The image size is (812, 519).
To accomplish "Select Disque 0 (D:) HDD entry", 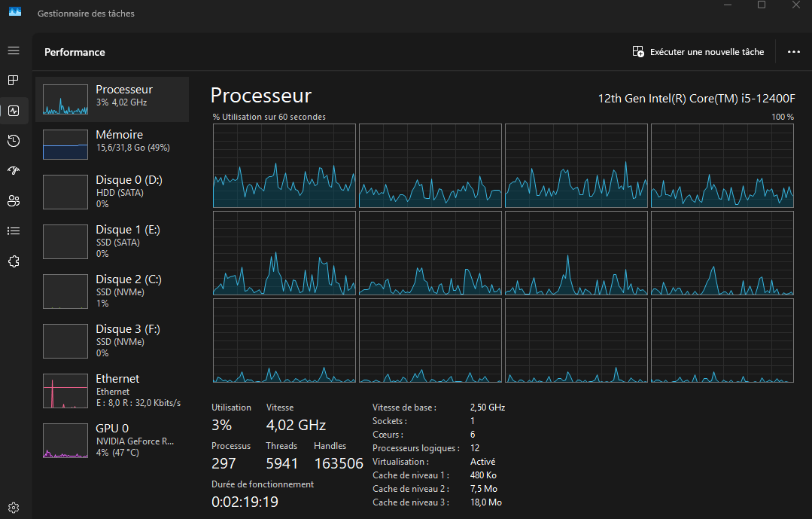I will pos(112,192).
